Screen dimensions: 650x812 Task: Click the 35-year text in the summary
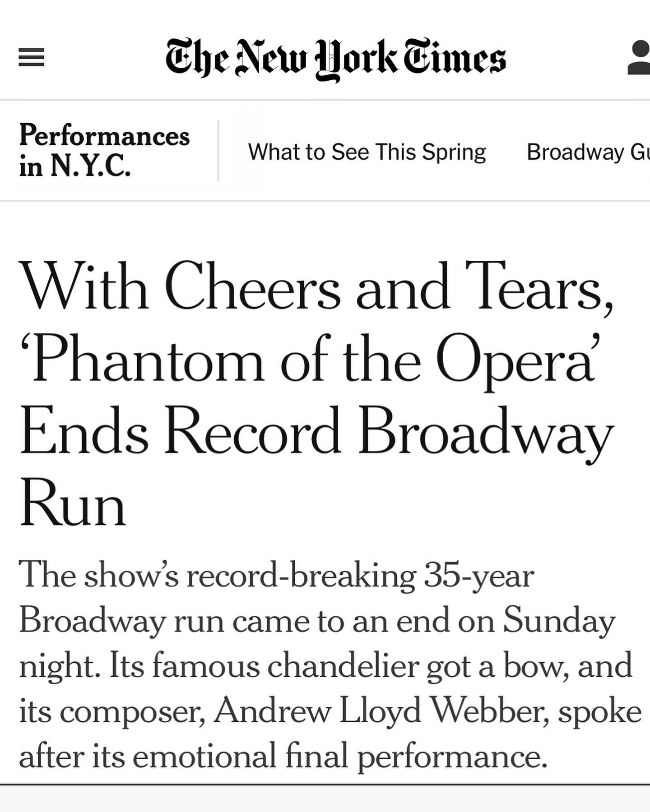(479, 577)
